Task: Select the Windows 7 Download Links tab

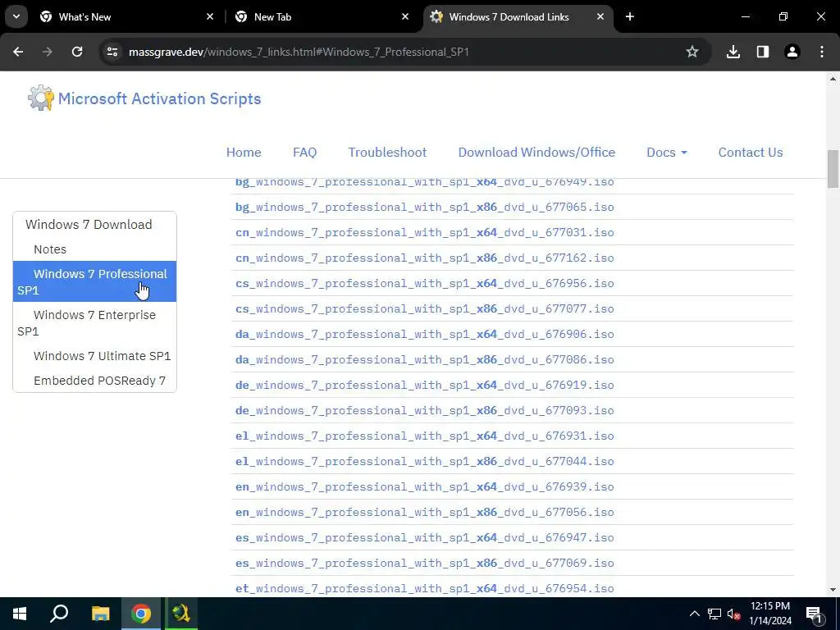Action: point(518,17)
